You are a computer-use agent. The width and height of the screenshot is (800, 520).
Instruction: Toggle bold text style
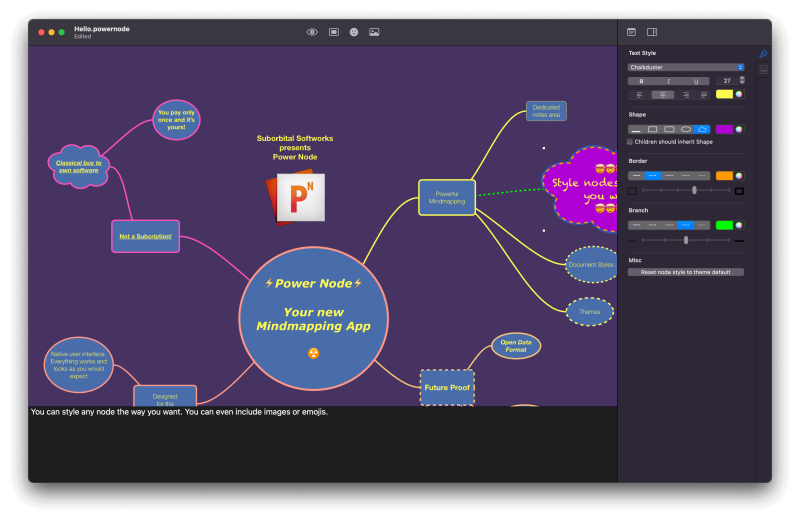(x=641, y=81)
